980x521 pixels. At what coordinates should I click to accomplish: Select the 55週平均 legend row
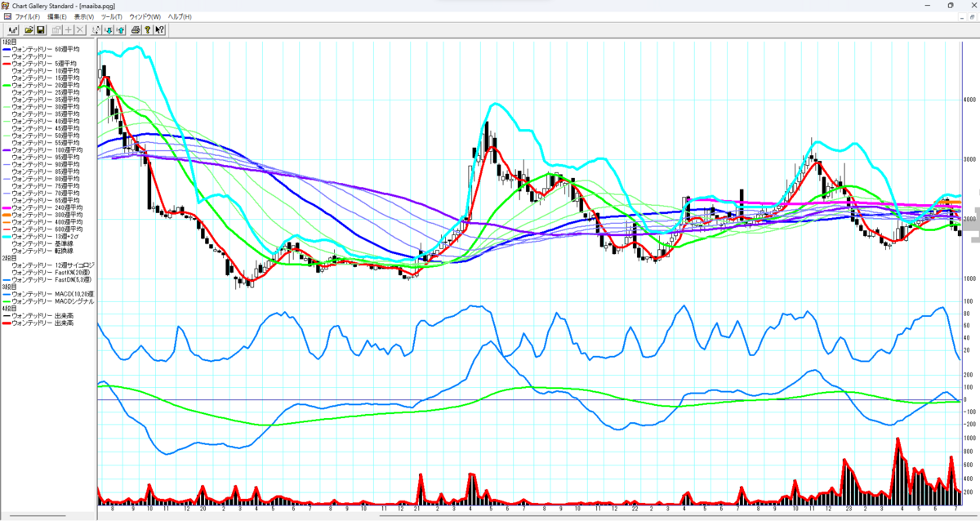pos(45,143)
